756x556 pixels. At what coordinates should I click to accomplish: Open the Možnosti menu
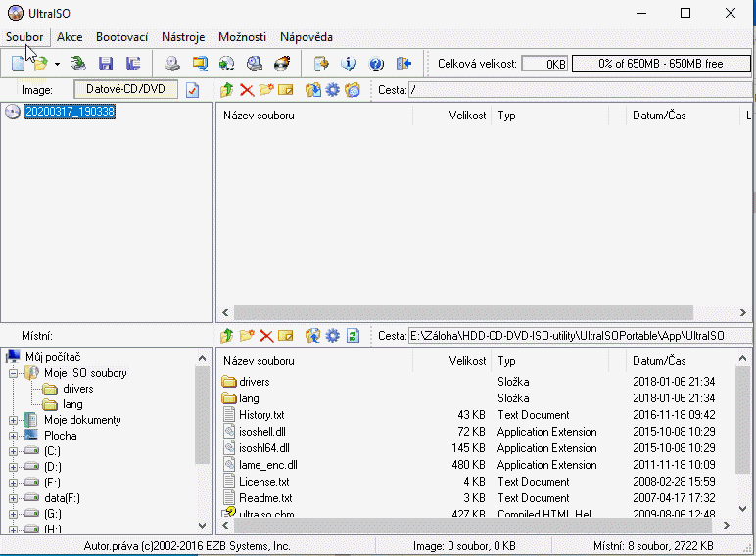(x=242, y=37)
